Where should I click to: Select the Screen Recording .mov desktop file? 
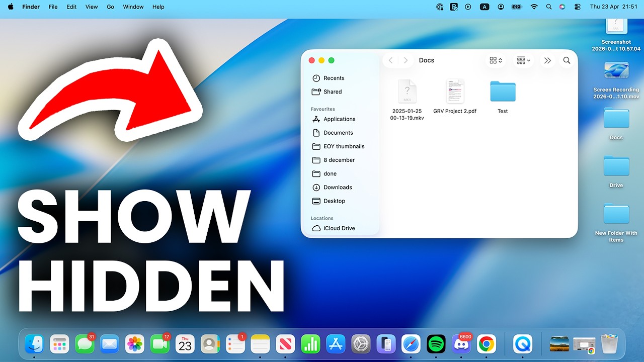tap(616, 80)
